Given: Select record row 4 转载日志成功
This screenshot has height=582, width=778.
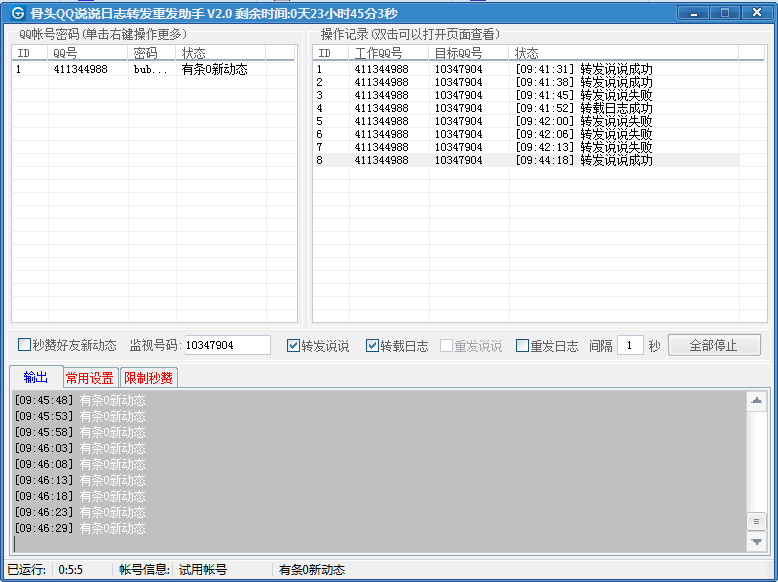Looking at the screenshot, I should click(x=526, y=108).
